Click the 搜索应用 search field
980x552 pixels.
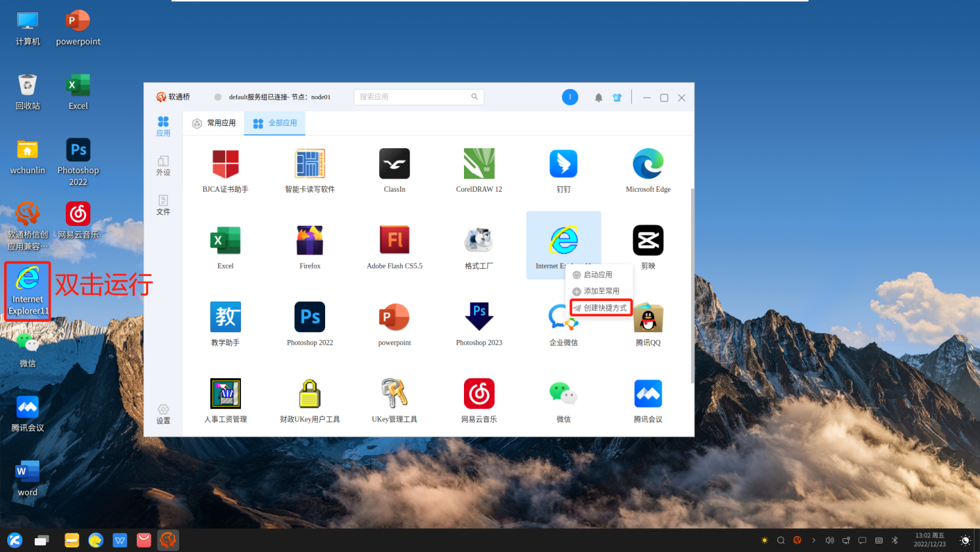click(x=419, y=97)
